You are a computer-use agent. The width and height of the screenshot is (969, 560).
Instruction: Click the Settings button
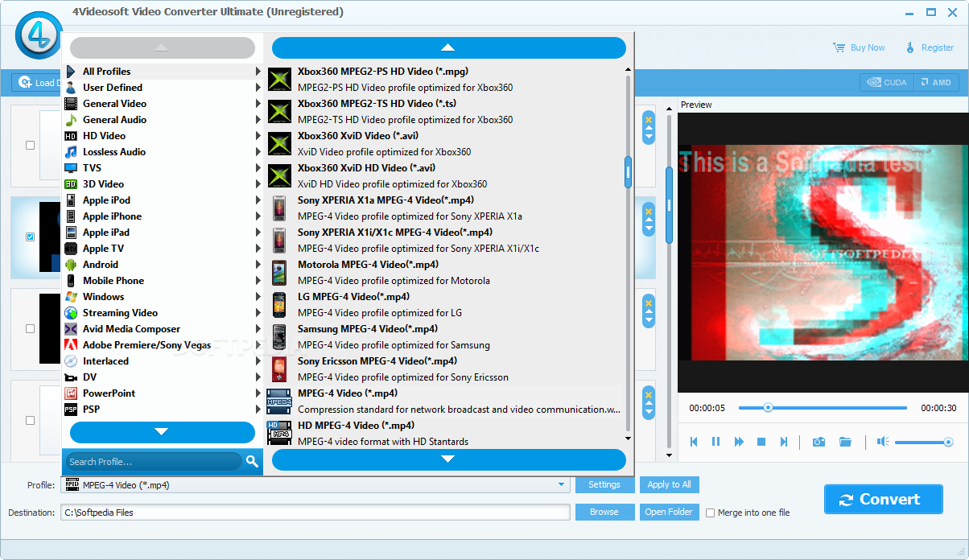coord(604,485)
